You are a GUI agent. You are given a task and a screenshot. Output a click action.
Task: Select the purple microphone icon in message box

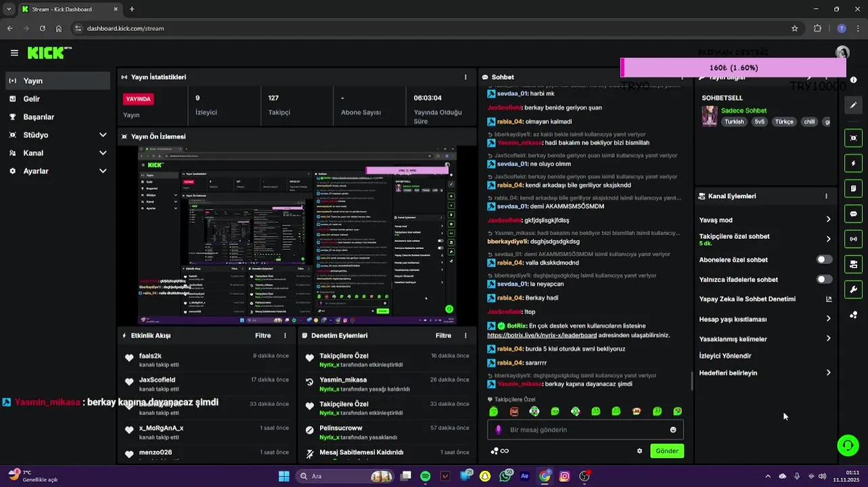click(499, 430)
